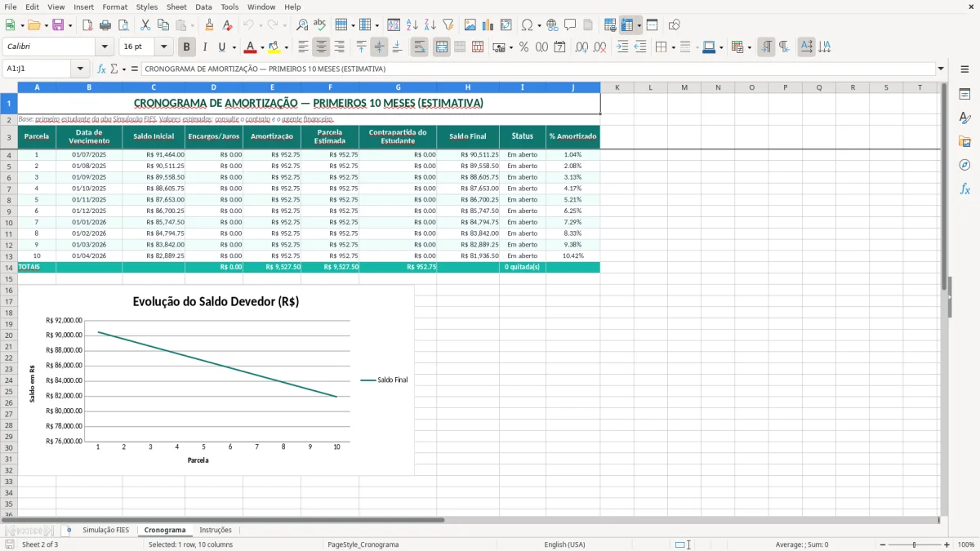
Task: Activate Clone Formatting paintbrush
Action: (x=209, y=25)
